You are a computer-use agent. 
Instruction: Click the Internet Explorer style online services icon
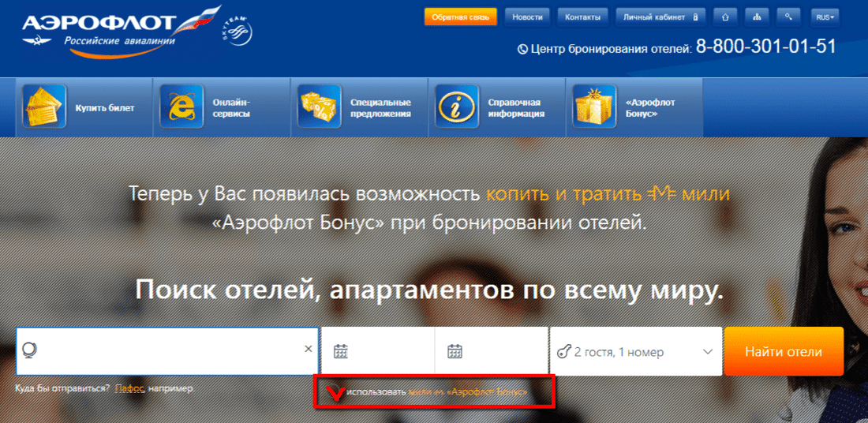point(181,107)
